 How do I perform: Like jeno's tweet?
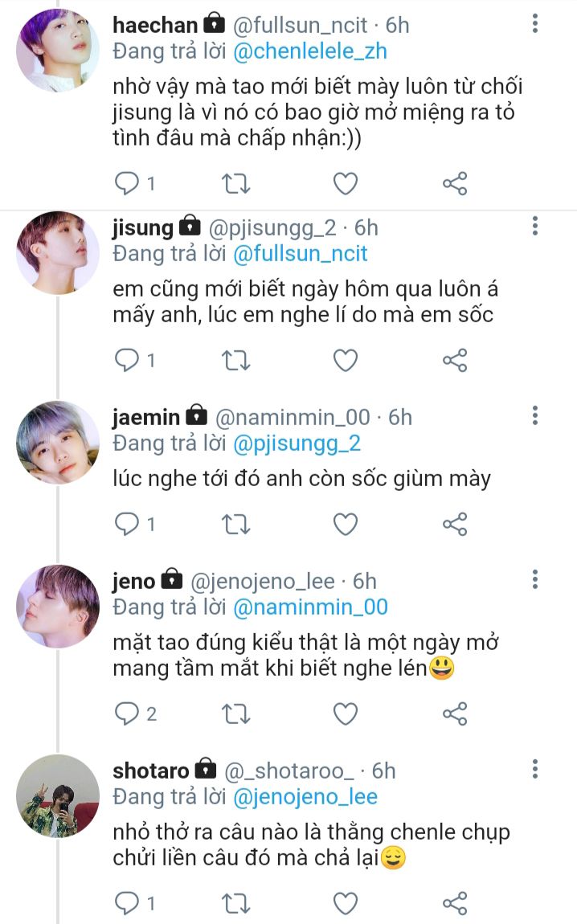(x=346, y=713)
